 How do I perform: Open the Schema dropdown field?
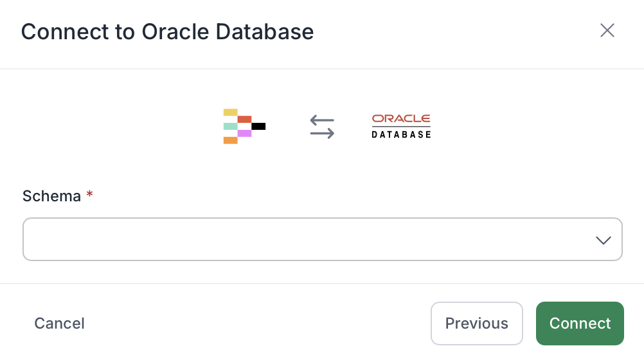(323, 239)
